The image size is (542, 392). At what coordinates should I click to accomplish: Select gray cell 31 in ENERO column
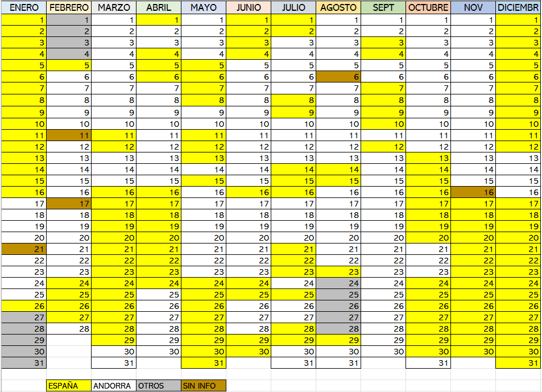[24, 363]
